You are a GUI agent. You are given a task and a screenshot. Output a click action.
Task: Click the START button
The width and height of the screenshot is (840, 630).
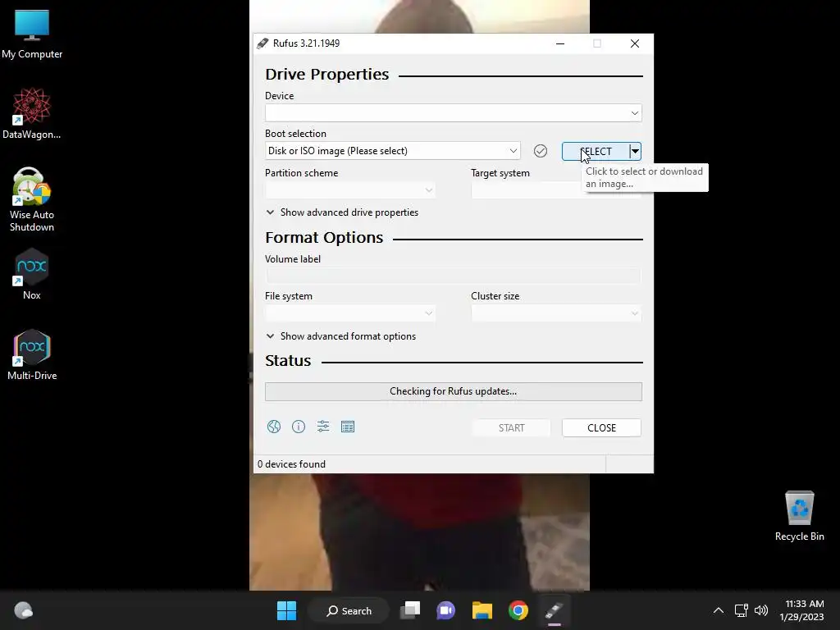(x=511, y=428)
